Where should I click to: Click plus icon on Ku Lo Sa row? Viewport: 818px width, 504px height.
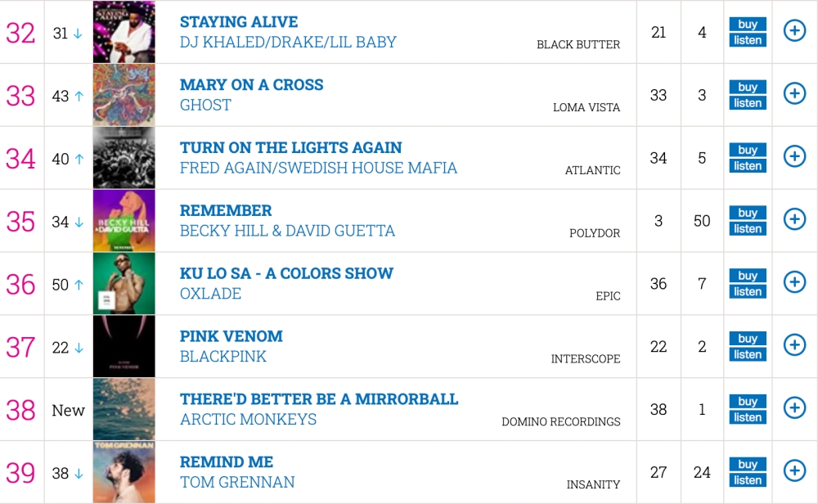(794, 282)
